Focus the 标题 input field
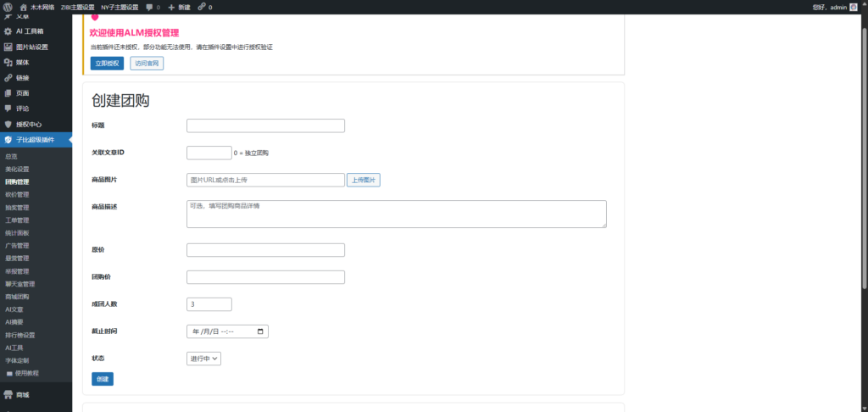 pos(265,125)
